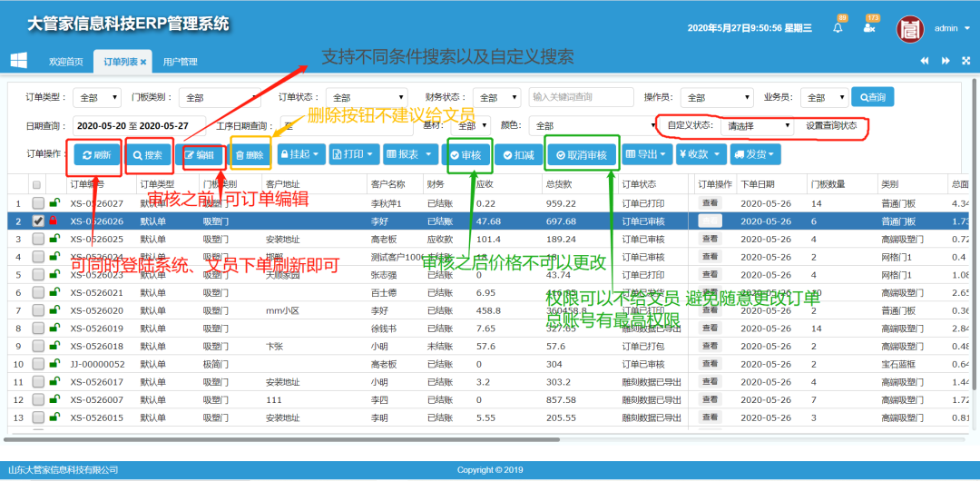Image resolution: width=980 pixels, height=481 pixels.
Task: Uncheck the checkbox for order XS-0526026
Action: pyautogui.click(x=38, y=221)
